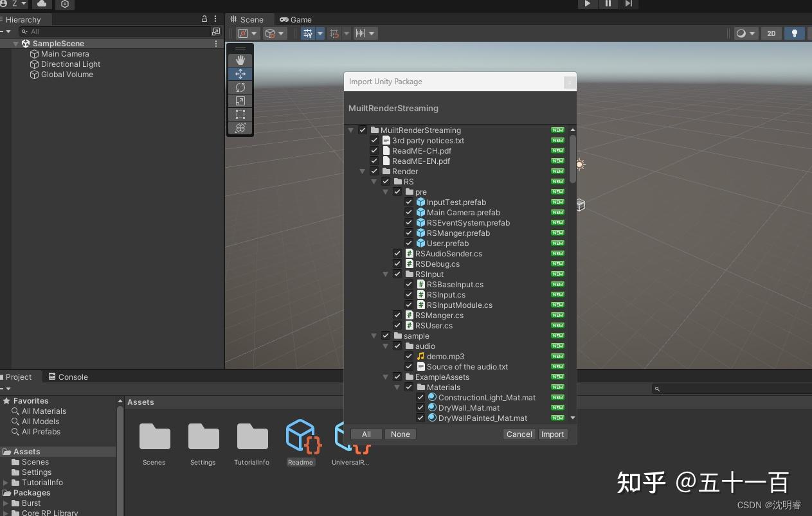Screen dimensions: 812x516
Task: Switch to the Game tab
Action: click(x=296, y=19)
